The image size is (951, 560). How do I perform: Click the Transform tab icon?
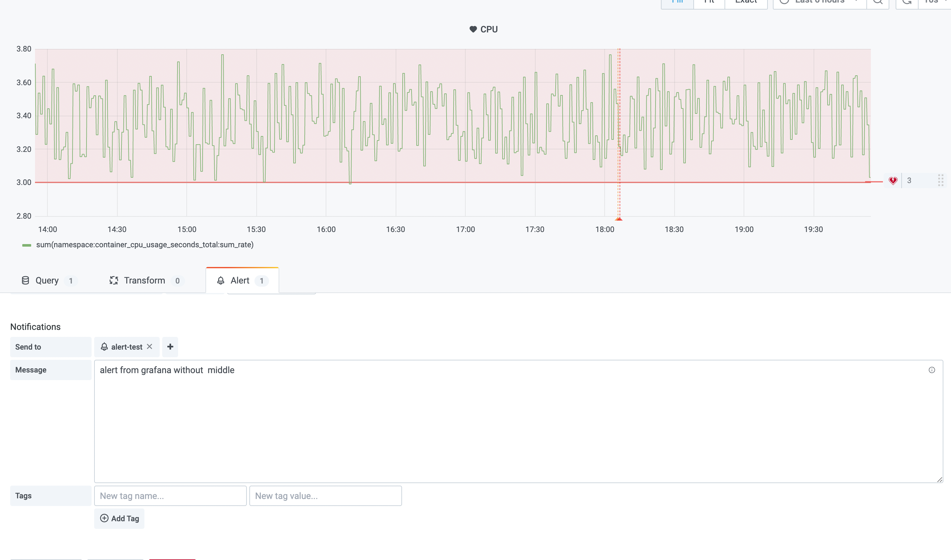[x=114, y=280]
